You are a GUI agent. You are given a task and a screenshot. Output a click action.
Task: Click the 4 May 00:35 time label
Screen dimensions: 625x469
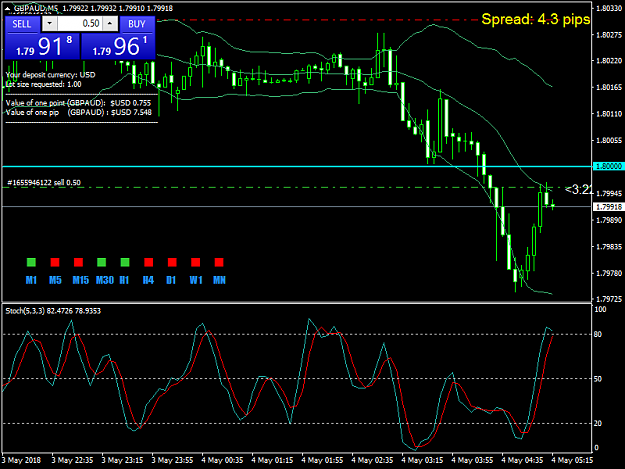pyautogui.click(x=222, y=460)
